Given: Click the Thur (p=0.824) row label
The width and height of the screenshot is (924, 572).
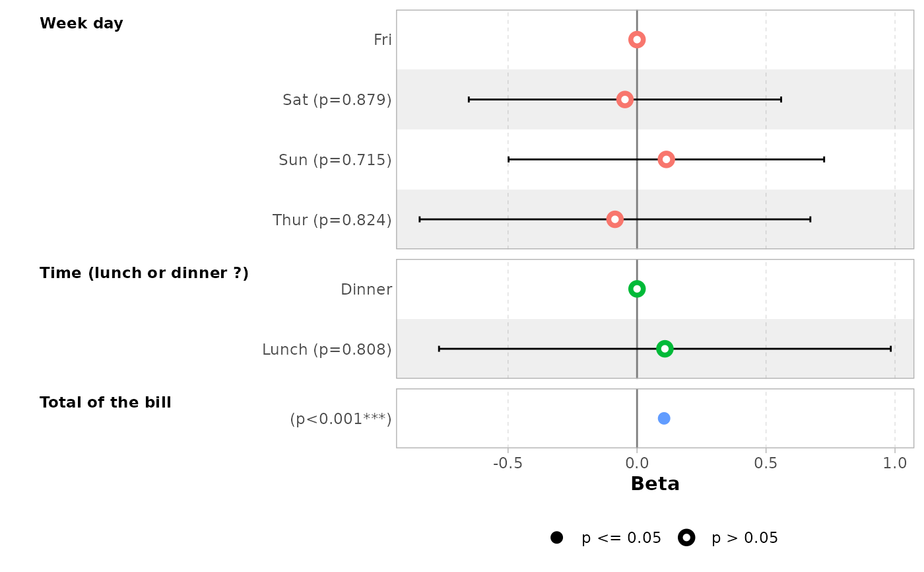Looking at the screenshot, I should [332, 221].
